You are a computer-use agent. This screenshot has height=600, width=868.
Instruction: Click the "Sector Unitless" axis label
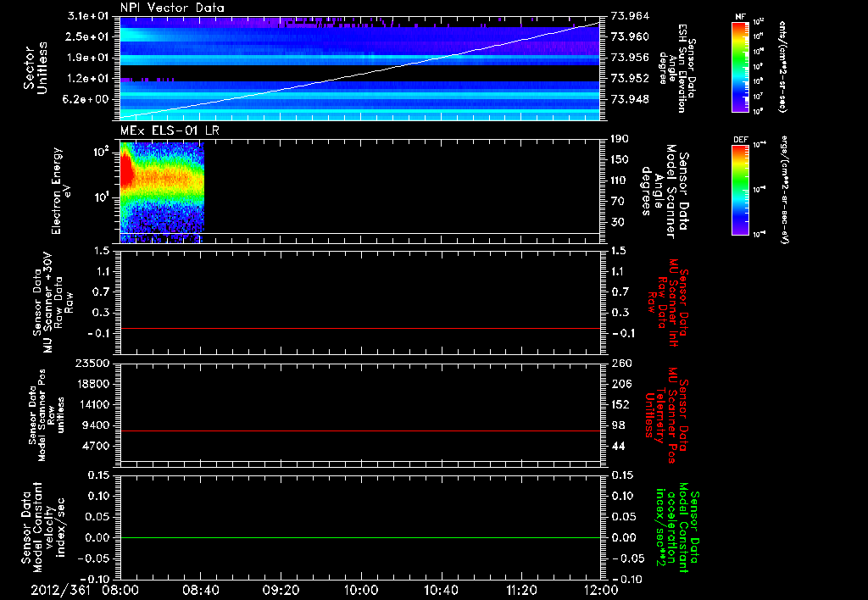click(x=36, y=68)
